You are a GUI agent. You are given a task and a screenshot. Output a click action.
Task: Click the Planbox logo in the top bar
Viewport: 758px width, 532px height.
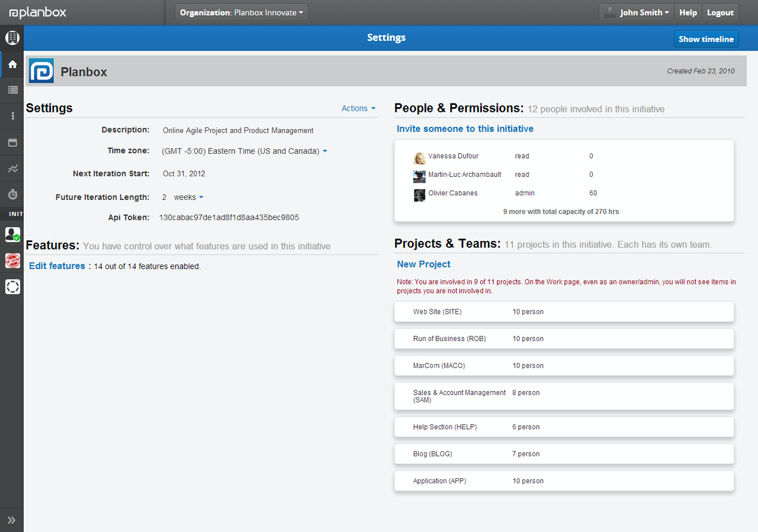point(38,12)
